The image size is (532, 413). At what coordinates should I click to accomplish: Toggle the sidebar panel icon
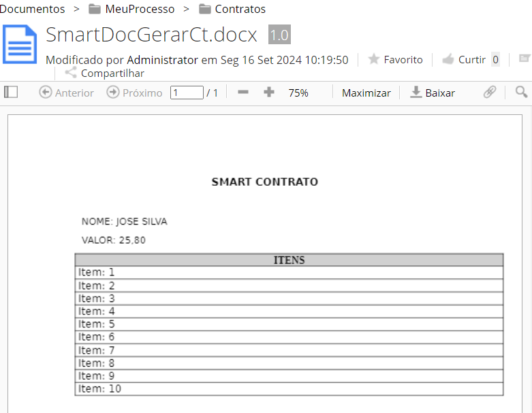tap(10, 92)
